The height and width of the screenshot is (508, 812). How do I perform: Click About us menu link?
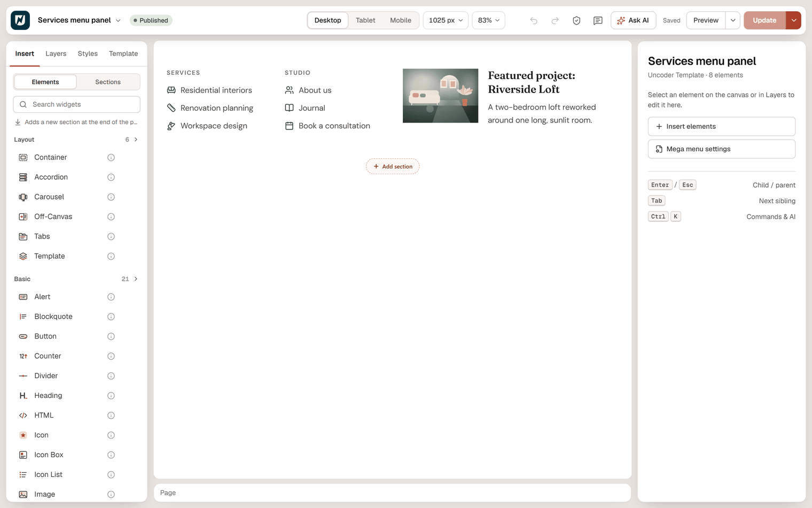pos(308,90)
